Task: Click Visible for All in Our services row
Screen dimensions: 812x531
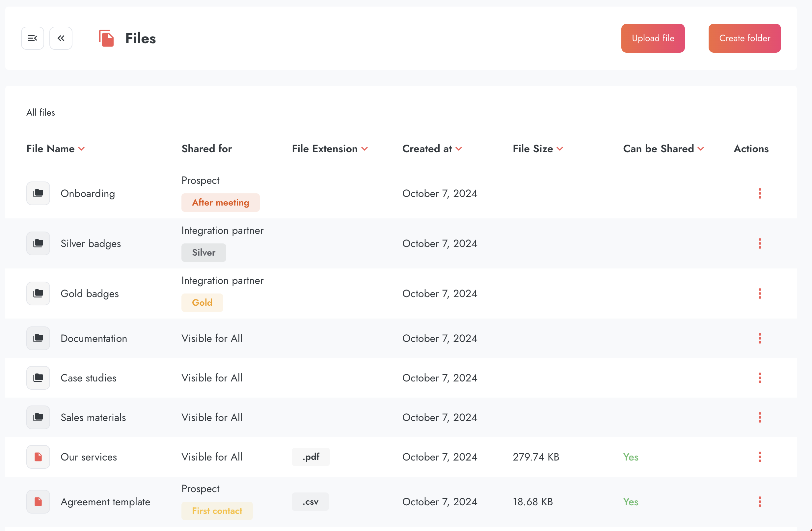Action: point(212,457)
